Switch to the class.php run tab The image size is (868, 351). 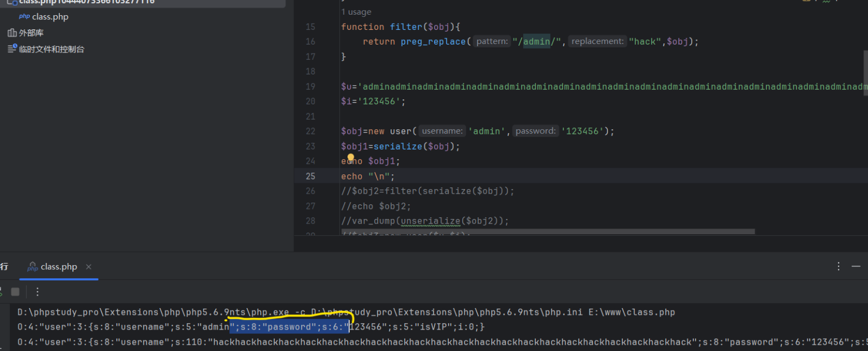point(58,267)
